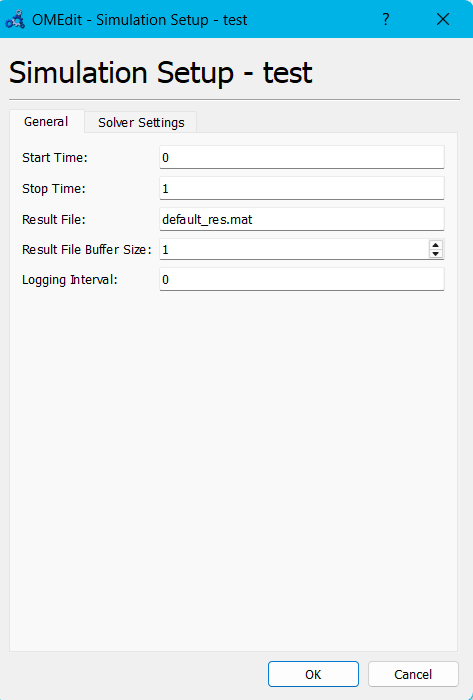Viewport: 473px width, 700px height.
Task: Close the Simulation Setup dialog window
Action: (443, 19)
